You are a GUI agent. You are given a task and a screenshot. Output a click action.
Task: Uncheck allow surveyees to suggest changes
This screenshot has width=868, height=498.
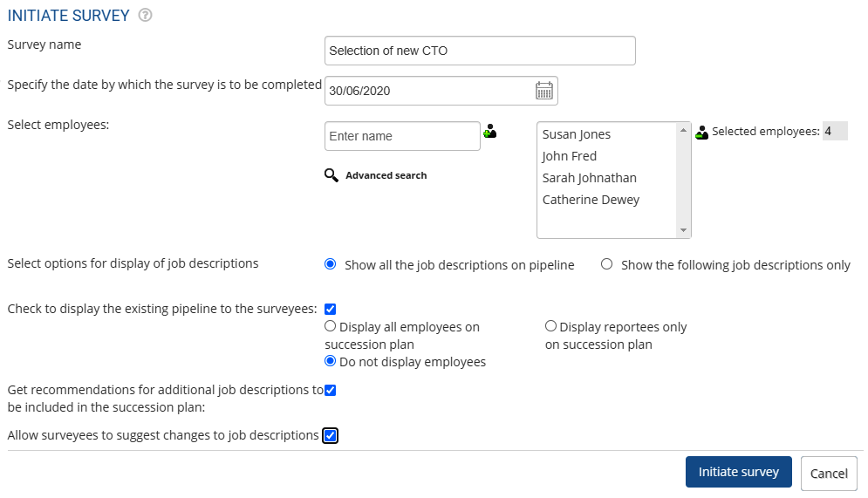[x=330, y=435]
